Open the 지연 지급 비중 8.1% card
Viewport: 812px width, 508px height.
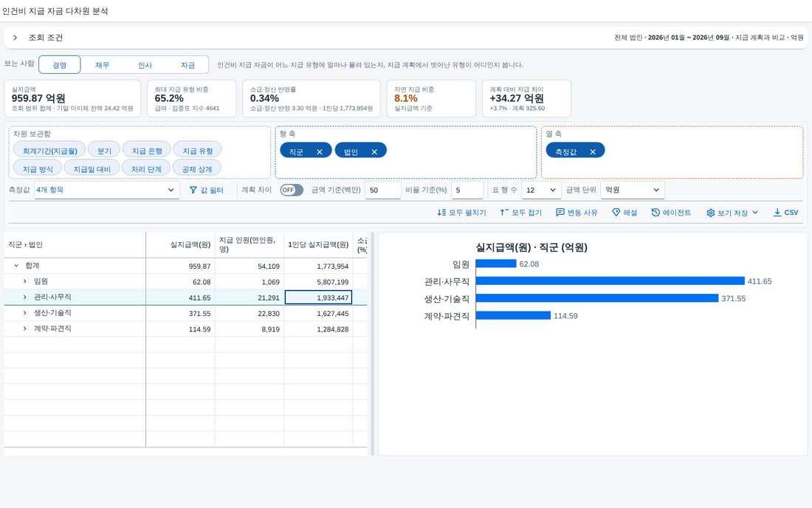pyautogui.click(x=431, y=98)
